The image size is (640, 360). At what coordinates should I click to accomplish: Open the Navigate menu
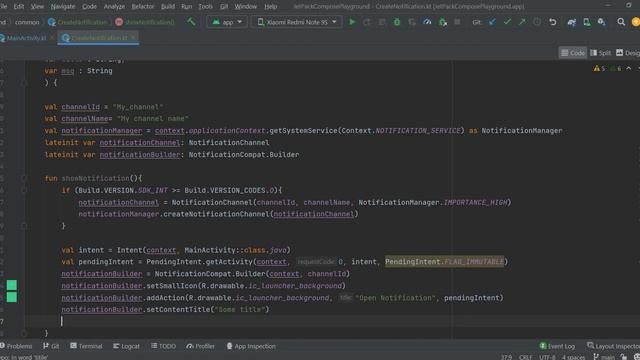pyautogui.click(x=63, y=7)
